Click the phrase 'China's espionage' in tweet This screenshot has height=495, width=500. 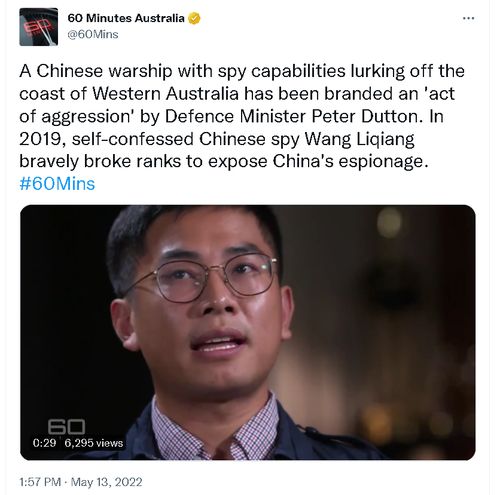click(350, 161)
